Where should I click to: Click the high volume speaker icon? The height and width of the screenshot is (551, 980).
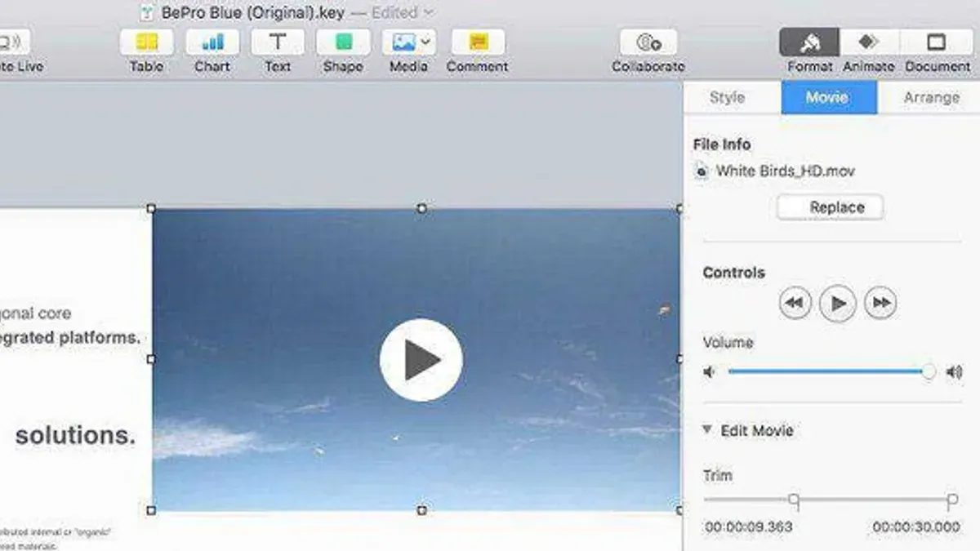(x=954, y=372)
